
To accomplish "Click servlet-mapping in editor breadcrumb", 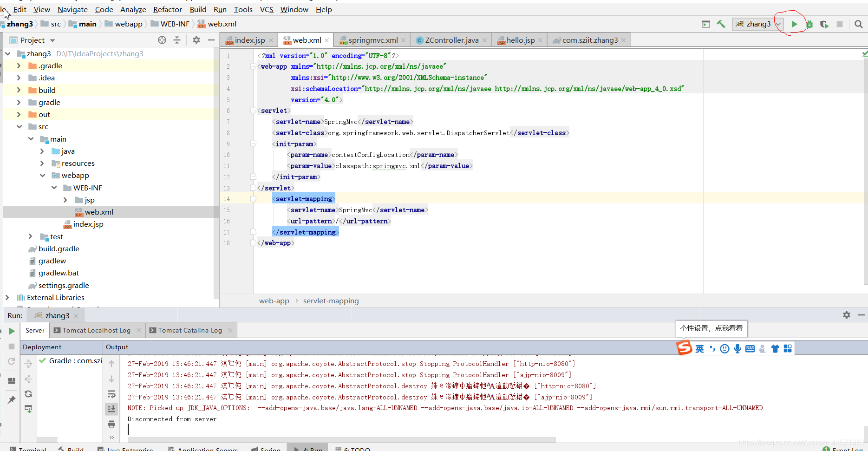I will (331, 301).
